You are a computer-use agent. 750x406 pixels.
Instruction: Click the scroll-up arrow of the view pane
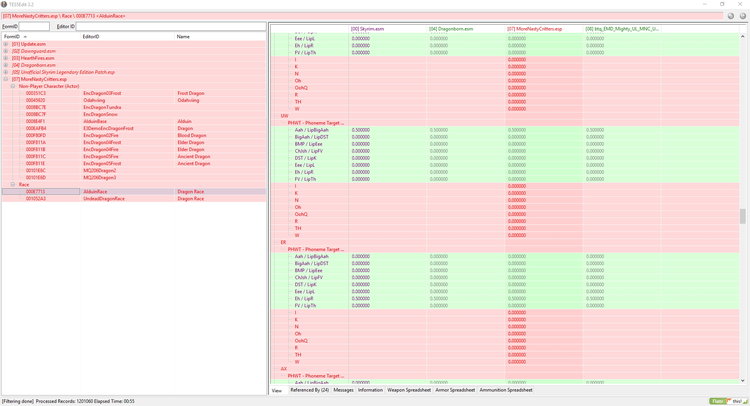pyautogui.click(x=742, y=36)
